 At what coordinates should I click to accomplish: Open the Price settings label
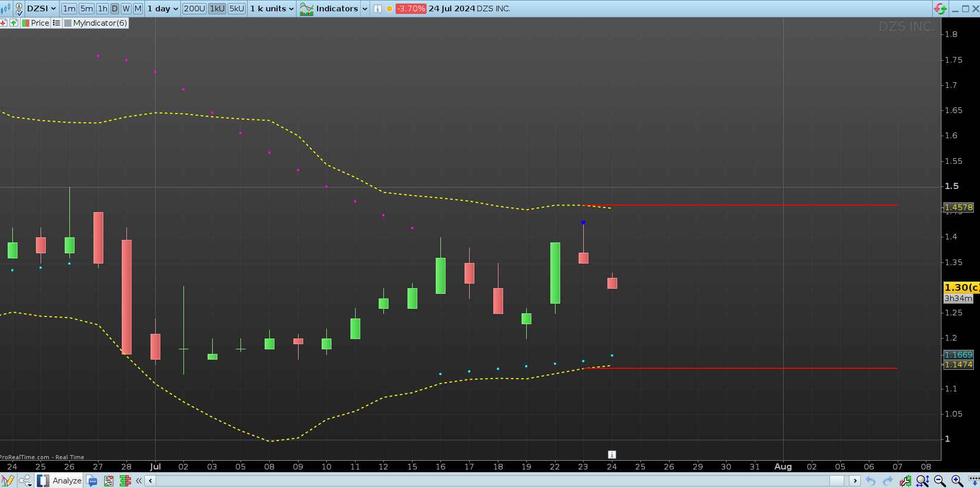(x=40, y=23)
